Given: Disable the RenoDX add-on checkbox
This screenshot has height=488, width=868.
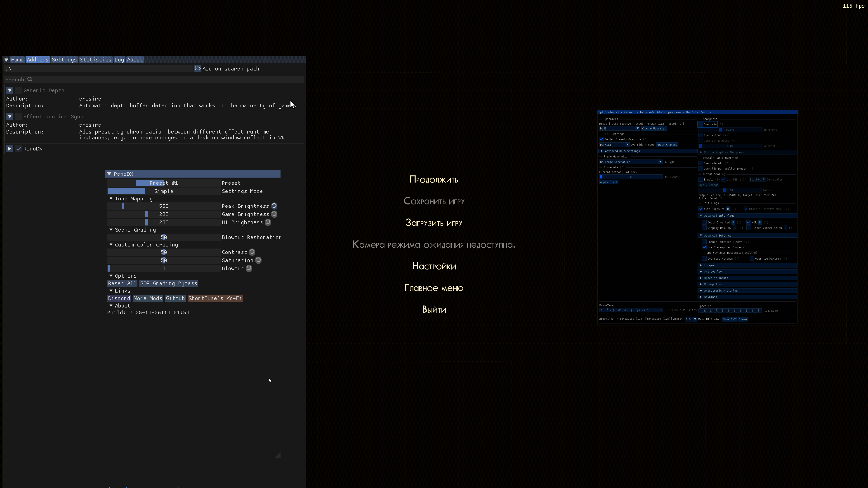Looking at the screenshot, I should tap(19, 148).
